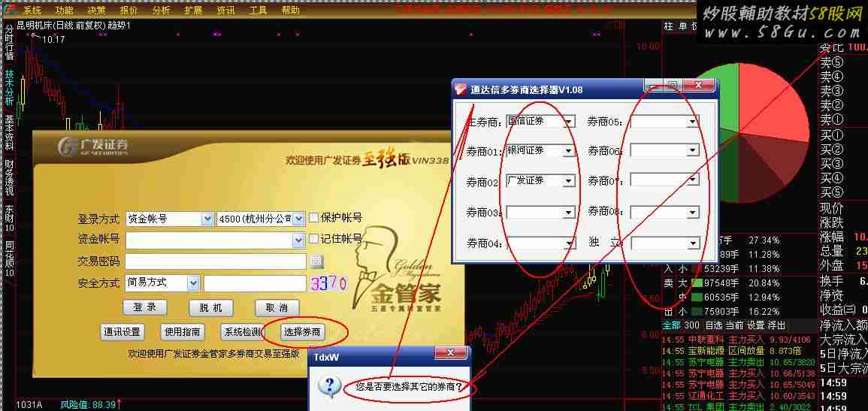Switch to 财务透视 sidebar tab
Screen dimensions: 868x411
coord(10,178)
